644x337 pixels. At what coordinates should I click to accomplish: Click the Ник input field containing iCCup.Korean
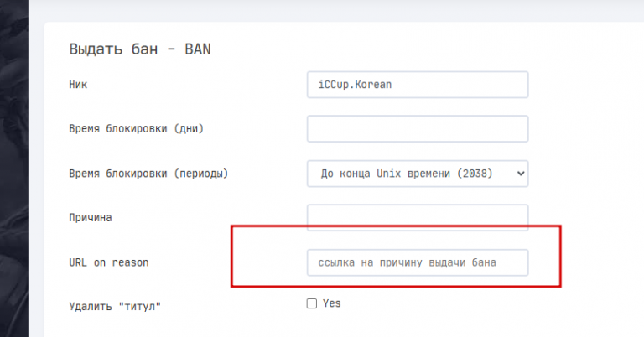[418, 85]
